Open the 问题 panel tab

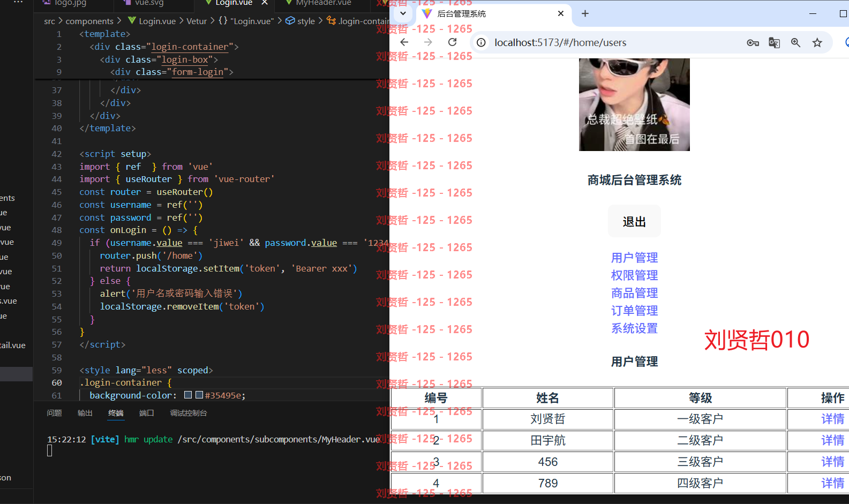pyautogui.click(x=54, y=413)
